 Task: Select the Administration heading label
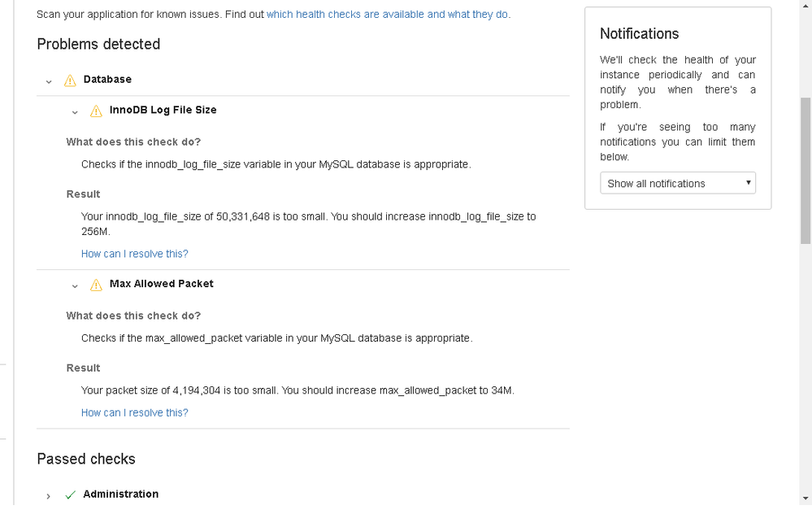pos(120,494)
